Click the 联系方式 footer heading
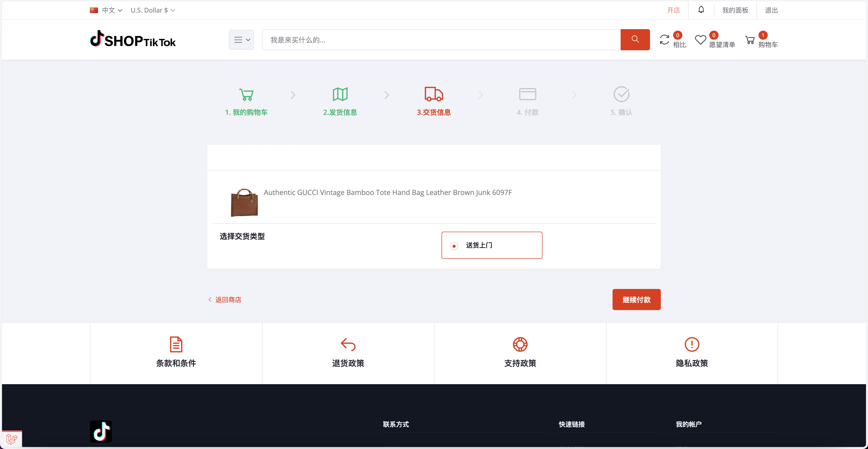Screen dimensions: 868x449 [x=396, y=424]
